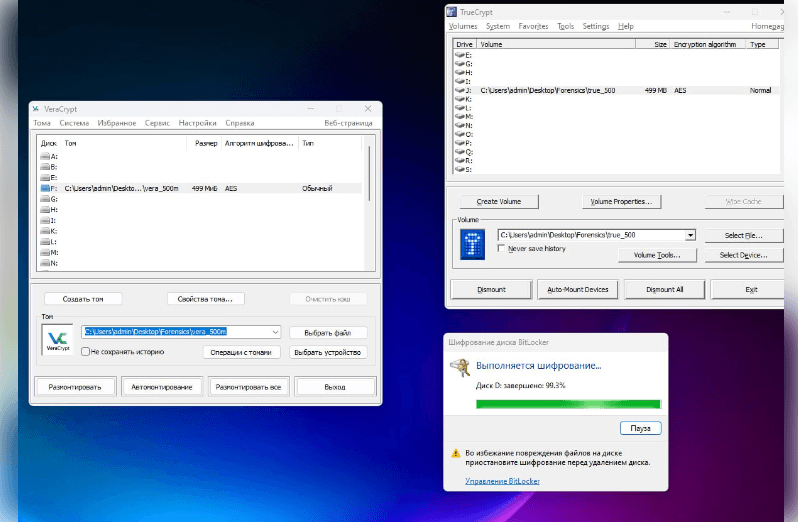
Task: Select drive H: in TrueCrypt list
Action: click(616, 72)
